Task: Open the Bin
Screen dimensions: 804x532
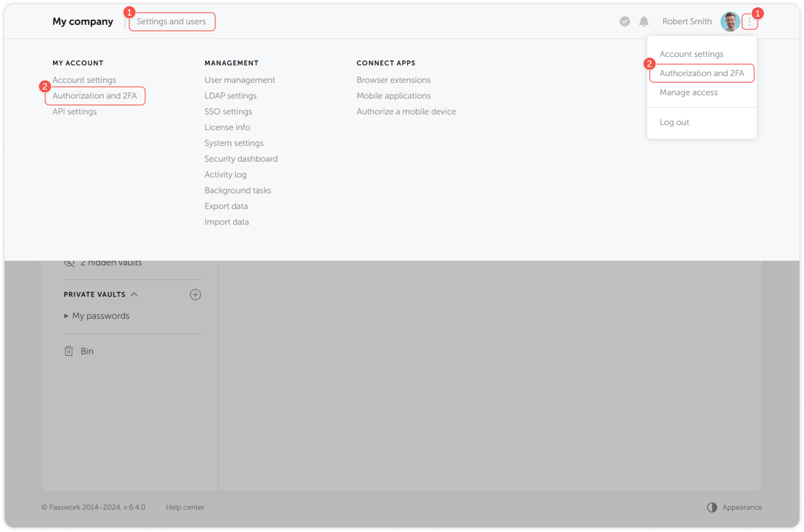Action: pyautogui.click(x=87, y=351)
